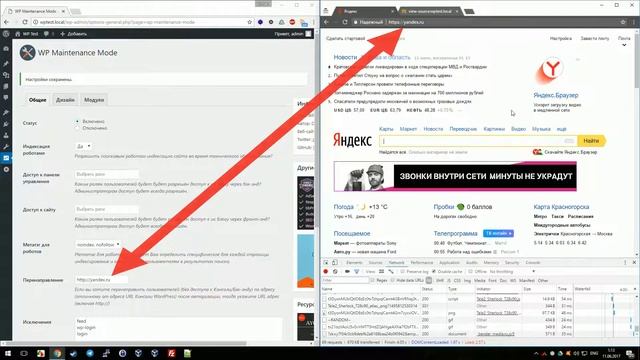This screenshot has width=640, height=360.
Task: Open the No throttling dropdown in DevTools
Action: [512, 271]
